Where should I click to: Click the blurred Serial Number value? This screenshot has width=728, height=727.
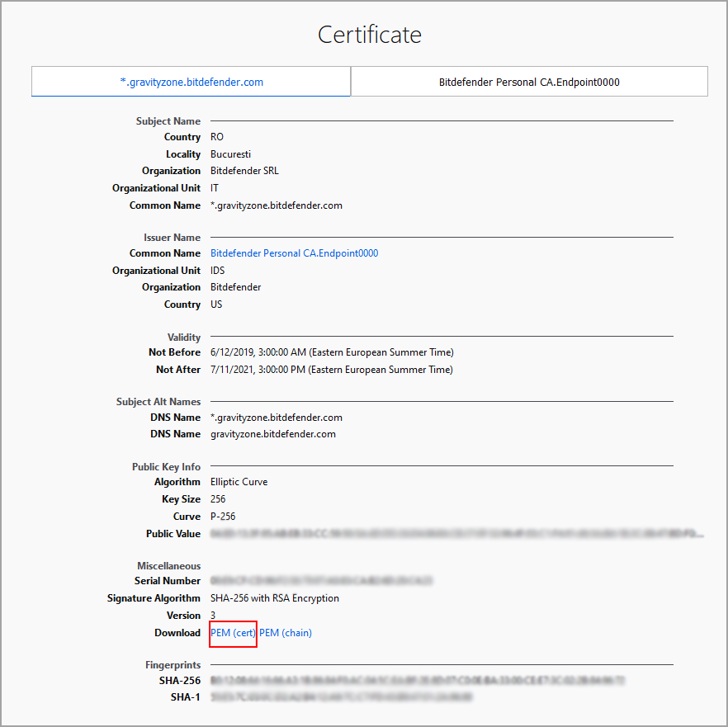click(x=321, y=581)
